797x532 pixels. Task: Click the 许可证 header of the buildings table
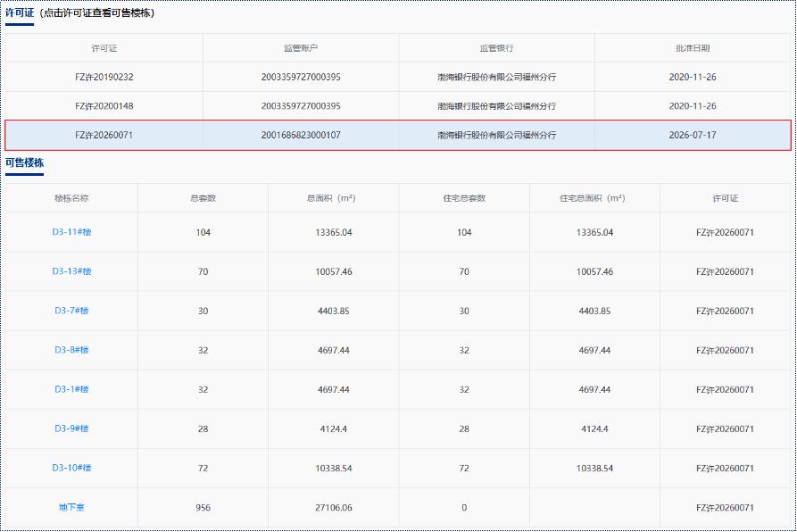pyautogui.click(x=725, y=198)
